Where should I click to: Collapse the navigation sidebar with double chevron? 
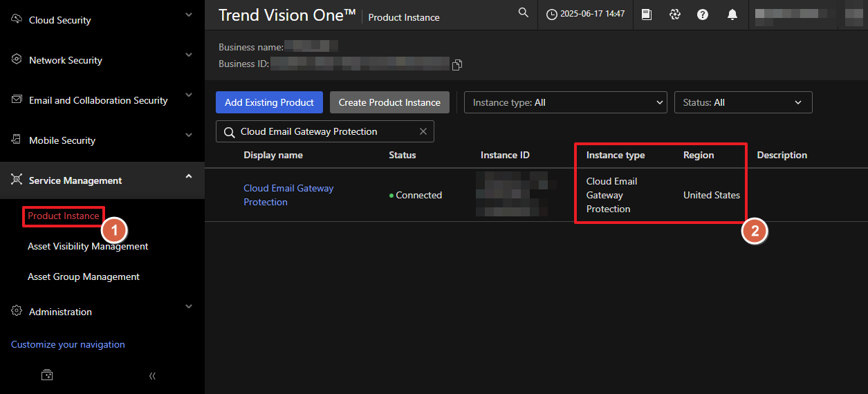tap(152, 375)
